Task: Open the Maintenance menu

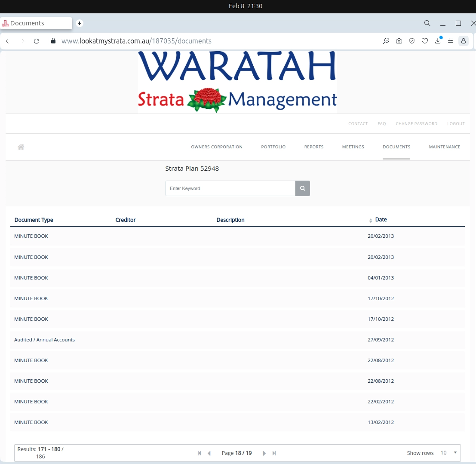Action: pyautogui.click(x=445, y=147)
